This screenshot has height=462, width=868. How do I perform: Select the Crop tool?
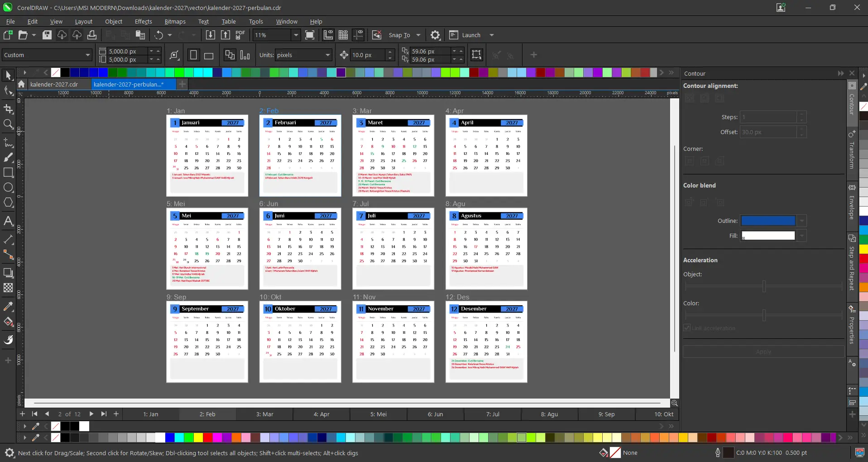click(8, 109)
